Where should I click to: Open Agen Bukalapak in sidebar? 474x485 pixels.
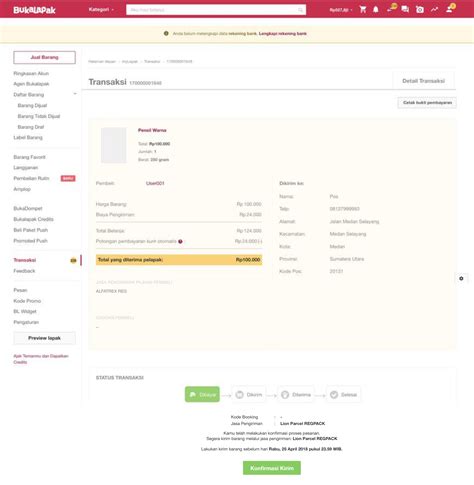[31, 84]
